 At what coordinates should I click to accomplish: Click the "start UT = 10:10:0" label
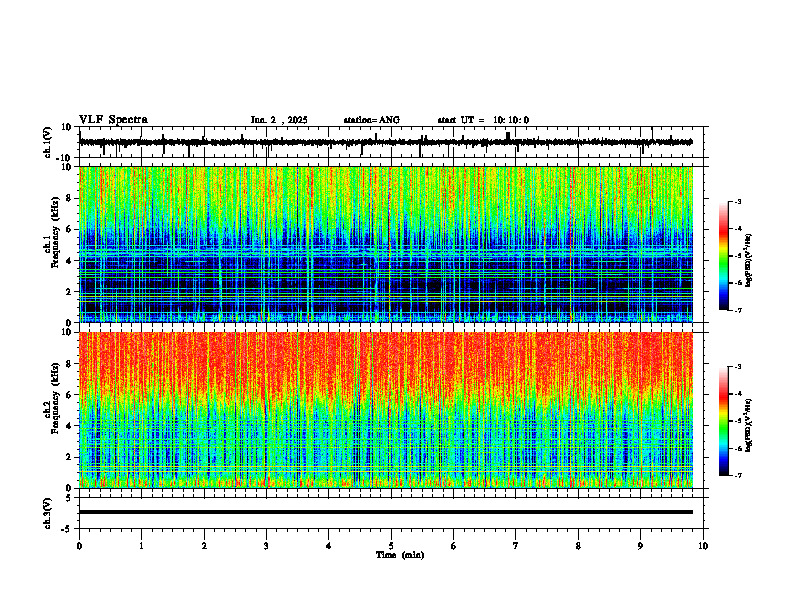coord(483,120)
